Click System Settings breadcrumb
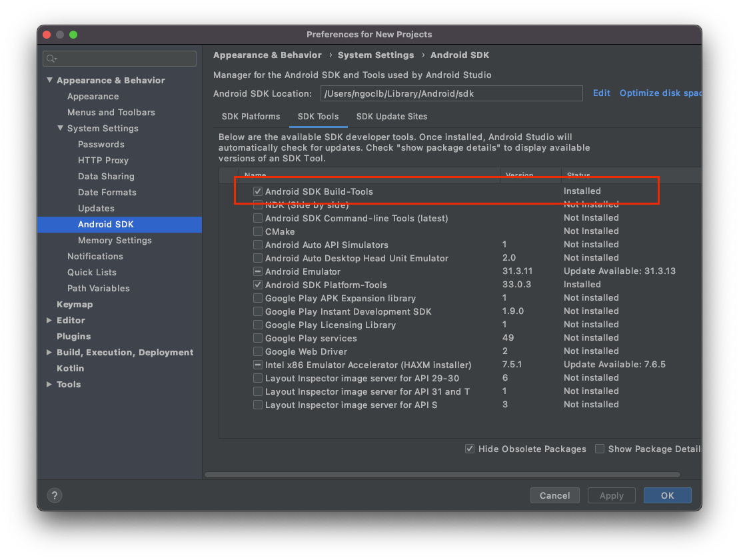The height and width of the screenshot is (560, 739). pyautogui.click(x=376, y=55)
